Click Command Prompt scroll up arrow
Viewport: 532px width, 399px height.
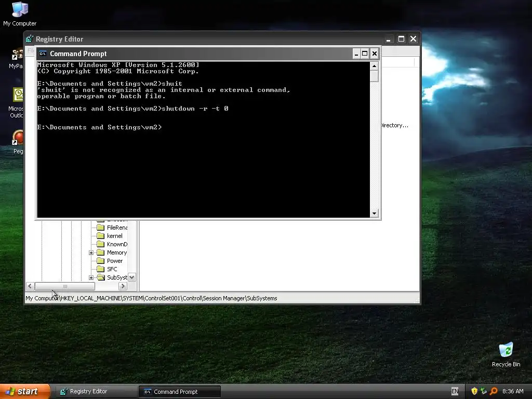374,66
